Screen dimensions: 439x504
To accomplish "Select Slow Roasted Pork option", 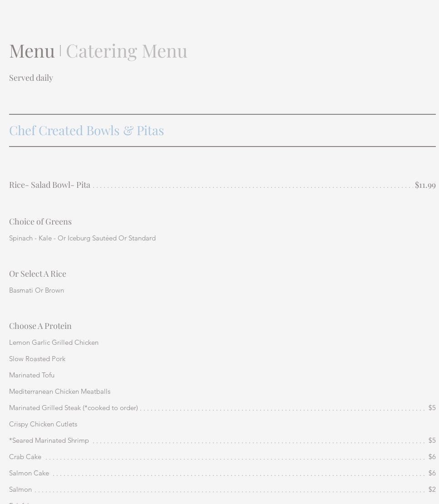I will pos(37,359).
